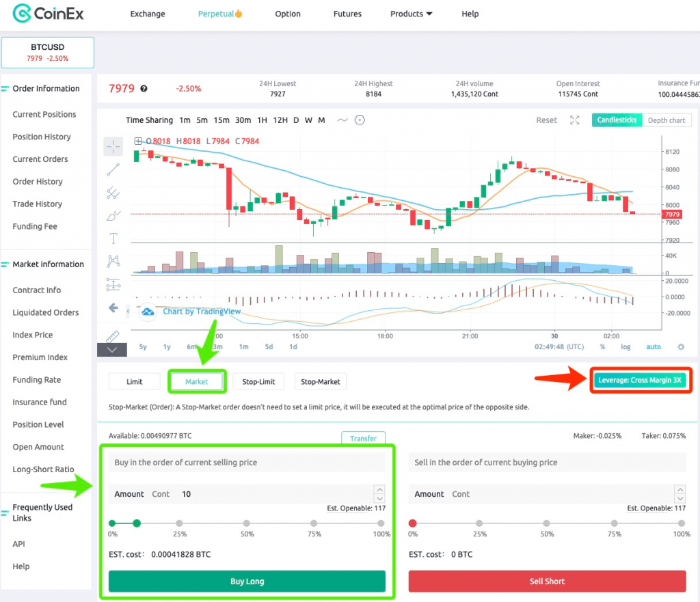Open the Leverage Cross Margin 3X selector
This screenshot has height=602, width=700.
640,380
